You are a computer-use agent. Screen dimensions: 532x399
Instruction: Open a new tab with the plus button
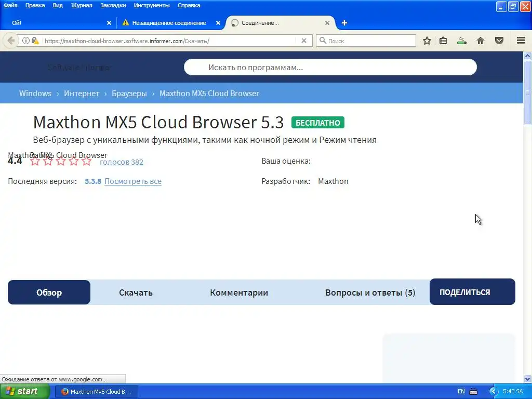tap(344, 23)
